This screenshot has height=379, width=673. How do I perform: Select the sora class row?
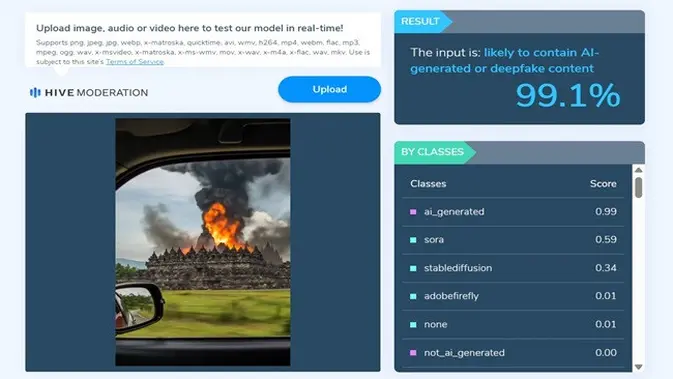[513, 240]
